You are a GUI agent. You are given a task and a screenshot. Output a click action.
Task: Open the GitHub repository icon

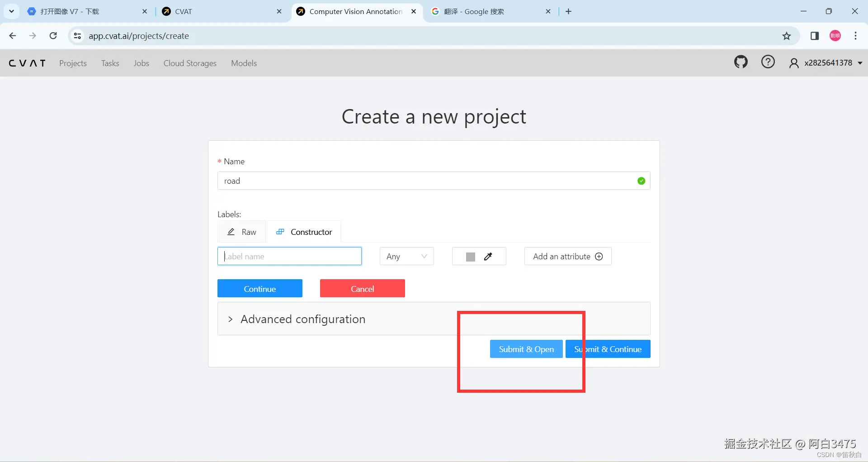pos(741,62)
